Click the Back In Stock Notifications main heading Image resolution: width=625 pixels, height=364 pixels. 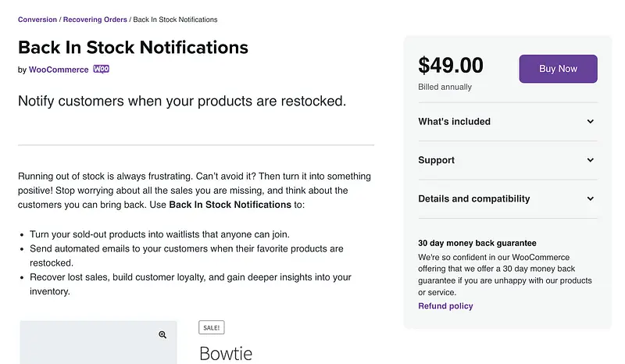(x=133, y=47)
